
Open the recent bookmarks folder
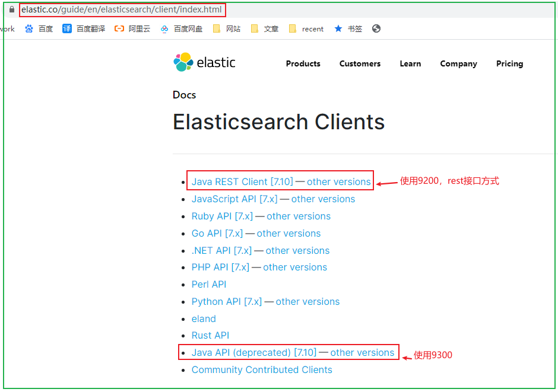pos(306,29)
